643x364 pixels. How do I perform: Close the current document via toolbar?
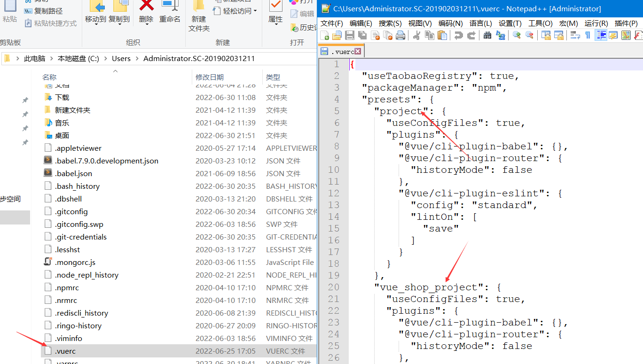coord(375,35)
